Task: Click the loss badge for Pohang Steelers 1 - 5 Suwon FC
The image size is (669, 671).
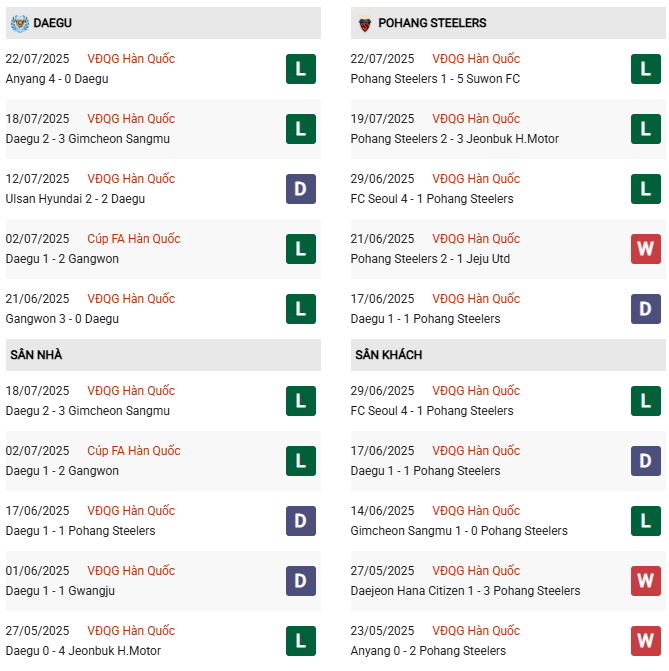Action: [x=645, y=69]
